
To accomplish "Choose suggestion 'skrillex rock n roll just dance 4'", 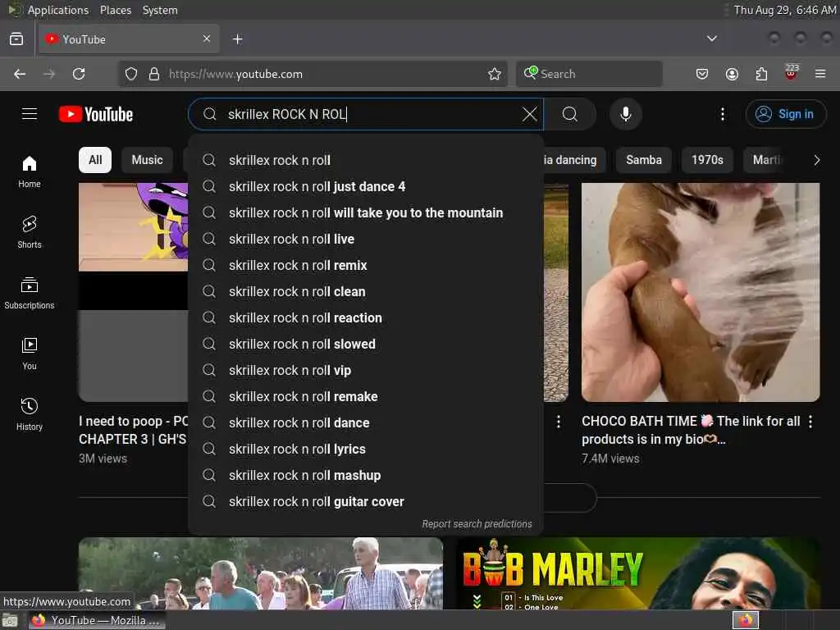I will click(x=367, y=186).
